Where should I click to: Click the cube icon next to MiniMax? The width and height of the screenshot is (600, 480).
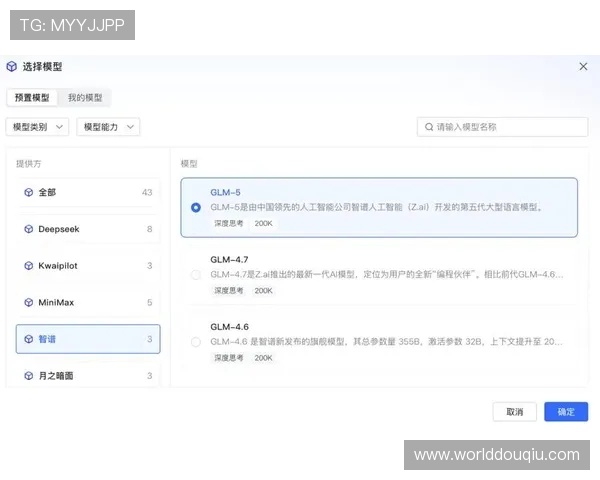29,302
